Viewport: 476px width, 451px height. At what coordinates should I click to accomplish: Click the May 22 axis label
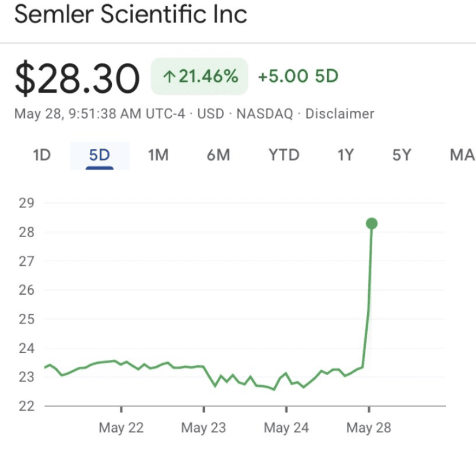coord(121,428)
